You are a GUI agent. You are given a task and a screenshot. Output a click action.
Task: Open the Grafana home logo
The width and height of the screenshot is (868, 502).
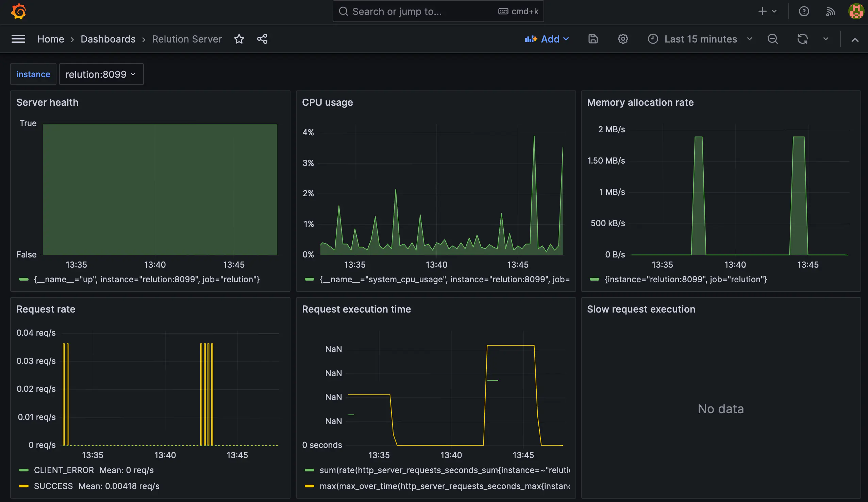(x=18, y=11)
